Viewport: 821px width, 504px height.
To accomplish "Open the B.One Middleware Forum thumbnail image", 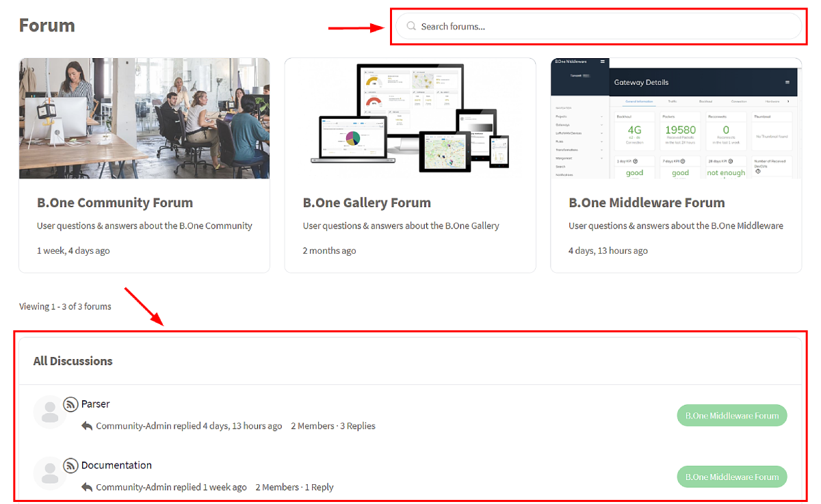I will 676,118.
